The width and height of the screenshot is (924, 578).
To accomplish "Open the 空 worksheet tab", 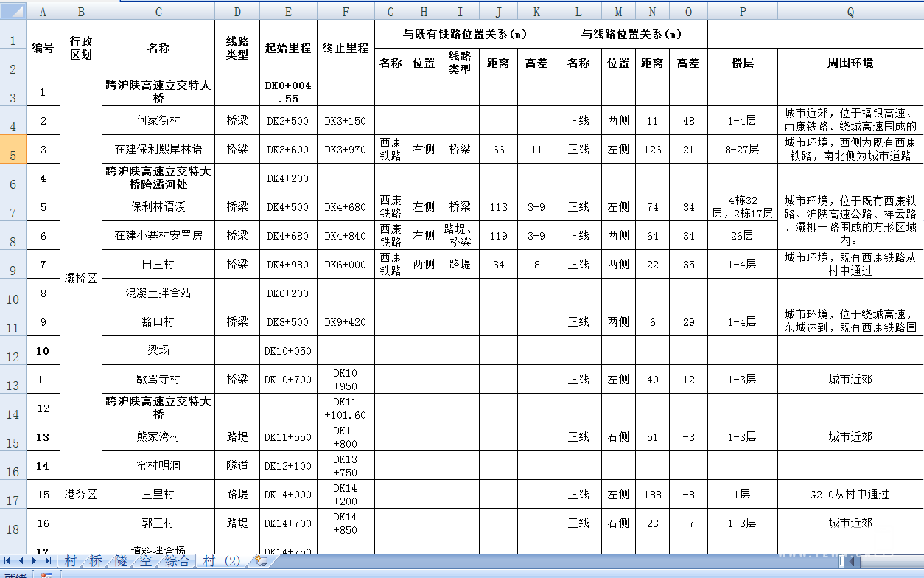I will coord(146,562).
